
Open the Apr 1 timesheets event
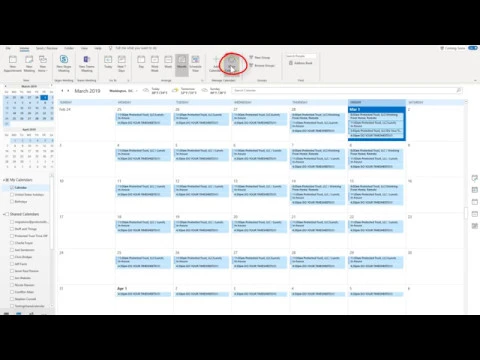[143, 294]
